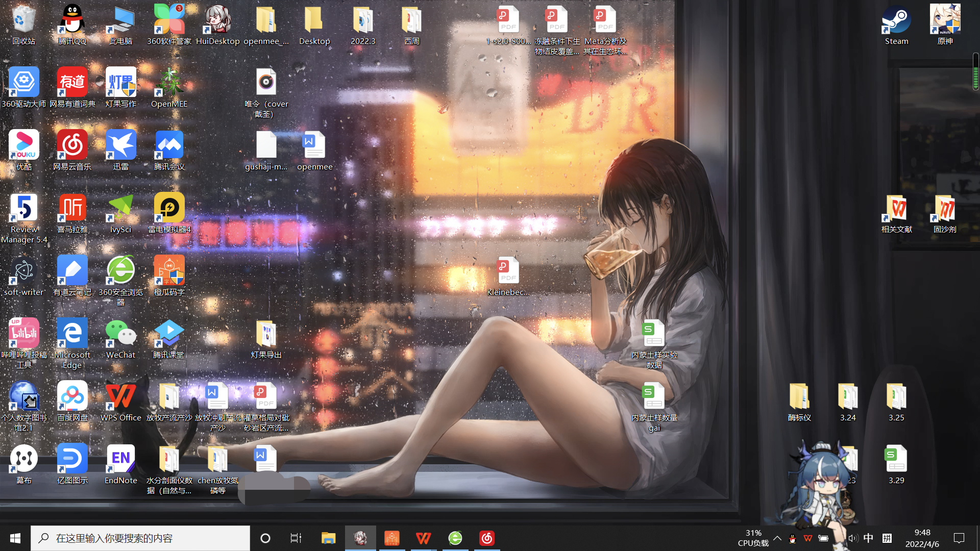980x551 pixels.
Task: Open the 3.25 folder
Action: click(896, 402)
